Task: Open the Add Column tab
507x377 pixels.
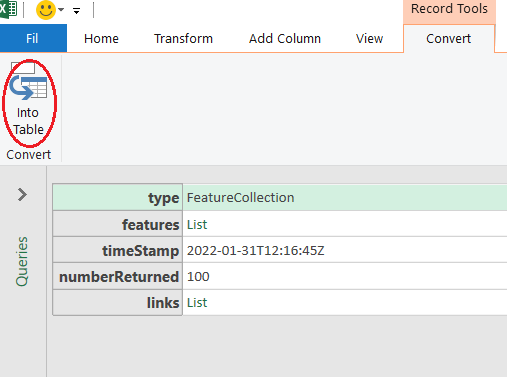Action: pos(285,39)
